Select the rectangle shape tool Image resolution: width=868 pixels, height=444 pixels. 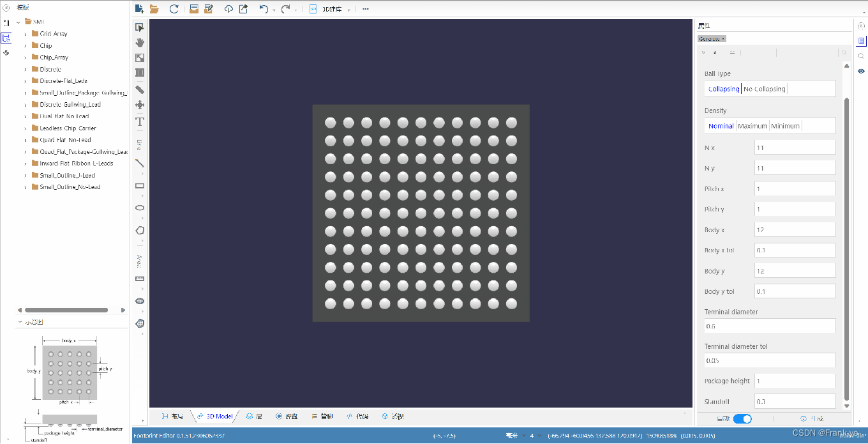[140, 186]
